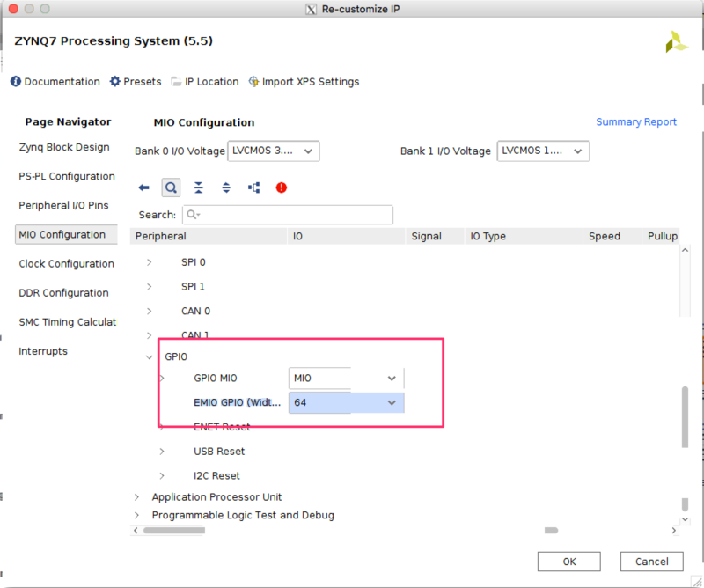Click the back arrow toolbar icon
The height and width of the screenshot is (588, 704).
pyautogui.click(x=143, y=187)
